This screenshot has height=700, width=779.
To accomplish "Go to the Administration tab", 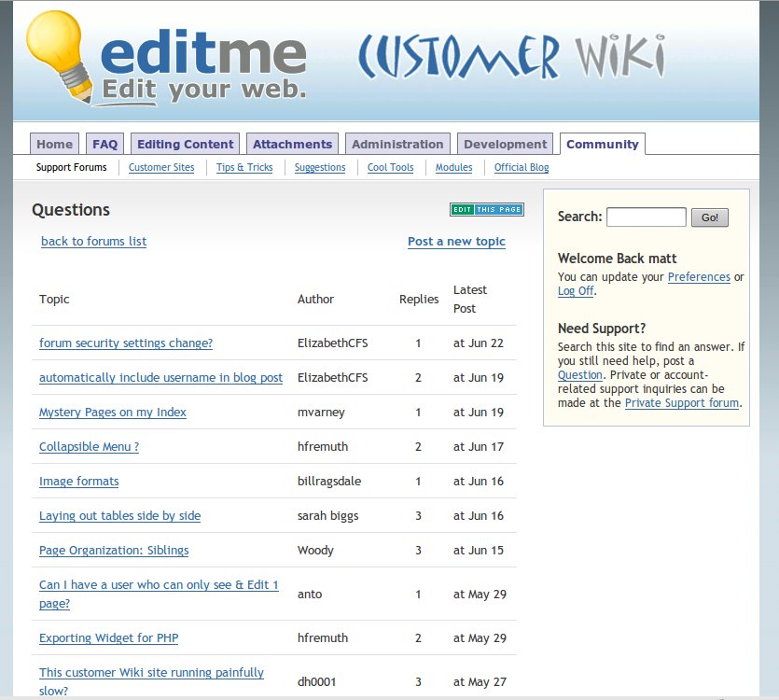I will (397, 144).
